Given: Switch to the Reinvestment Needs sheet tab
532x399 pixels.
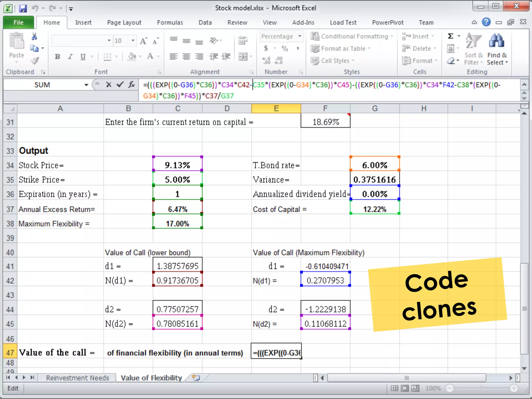Looking at the screenshot, I should pyautogui.click(x=77, y=378).
